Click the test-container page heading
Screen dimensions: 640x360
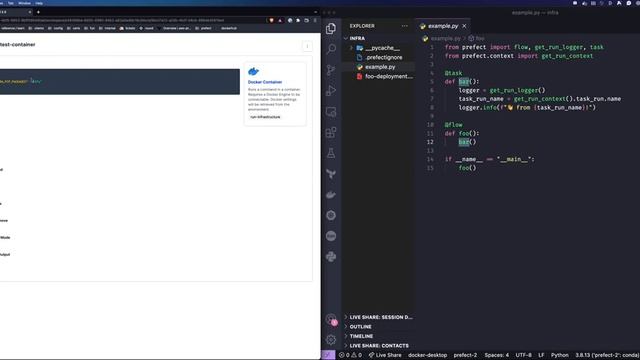18,44
